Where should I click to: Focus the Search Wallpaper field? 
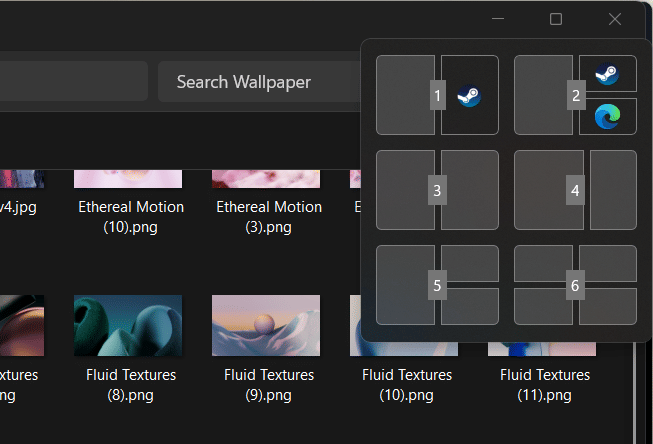point(259,82)
